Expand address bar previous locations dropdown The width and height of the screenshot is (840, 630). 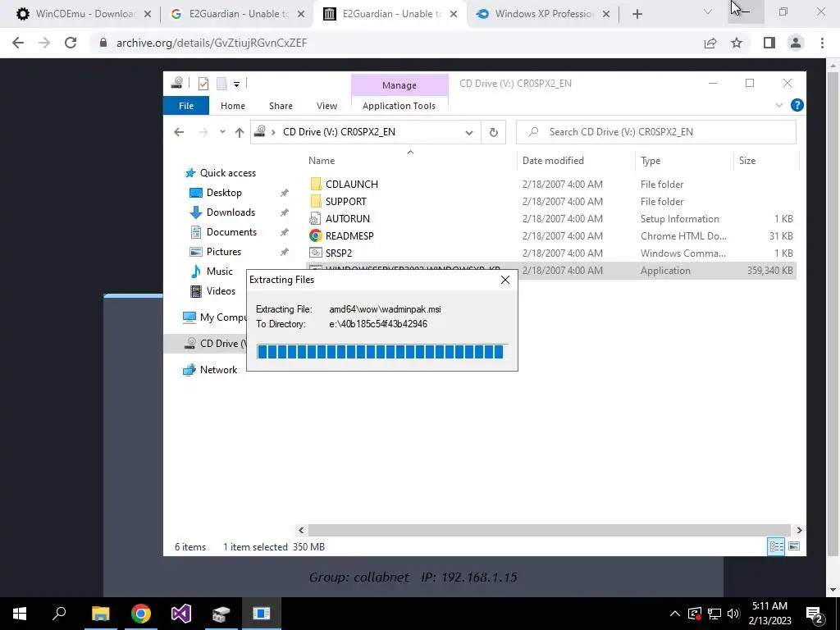(x=468, y=132)
